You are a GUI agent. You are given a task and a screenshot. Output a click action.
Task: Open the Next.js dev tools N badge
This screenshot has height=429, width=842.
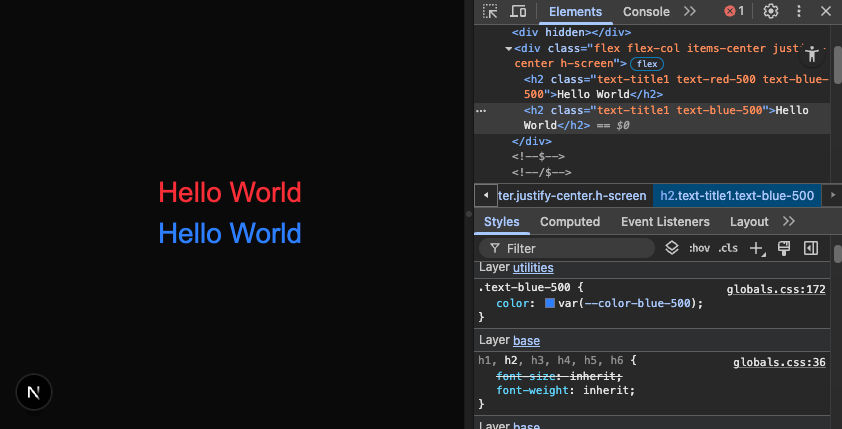click(34, 392)
